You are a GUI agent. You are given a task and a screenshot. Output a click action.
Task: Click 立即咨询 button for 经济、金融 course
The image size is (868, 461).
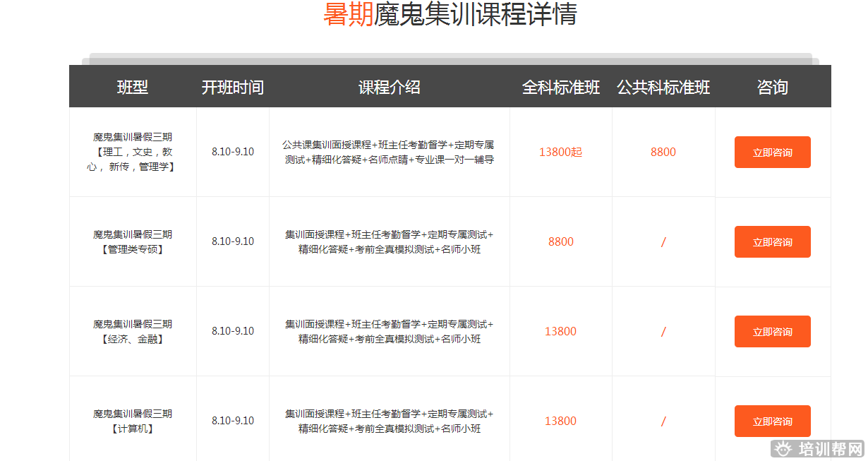click(772, 332)
